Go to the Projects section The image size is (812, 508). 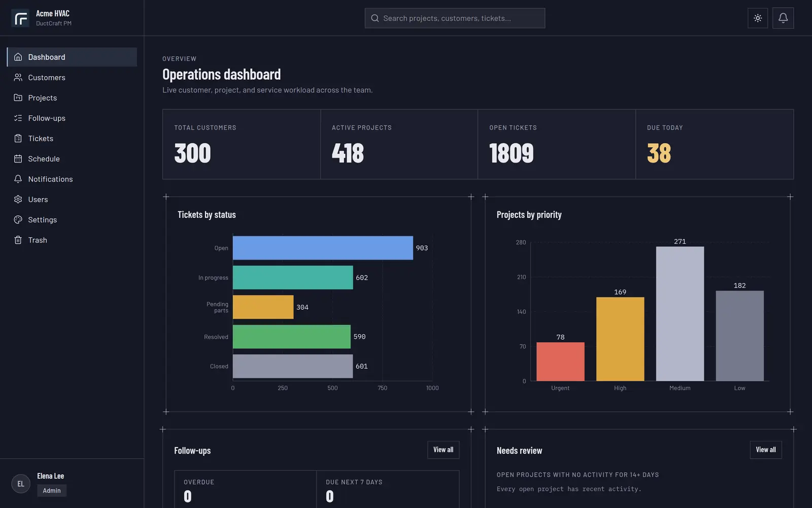point(72,98)
